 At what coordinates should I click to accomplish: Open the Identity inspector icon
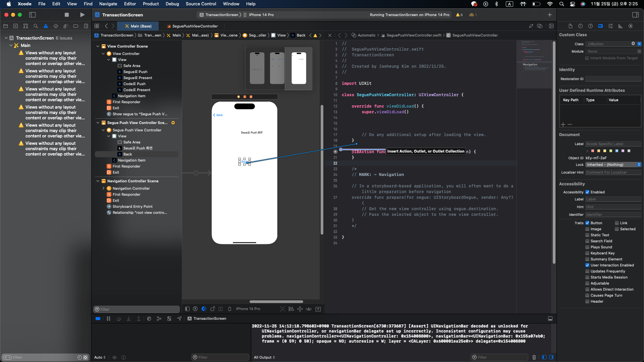[600, 26]
